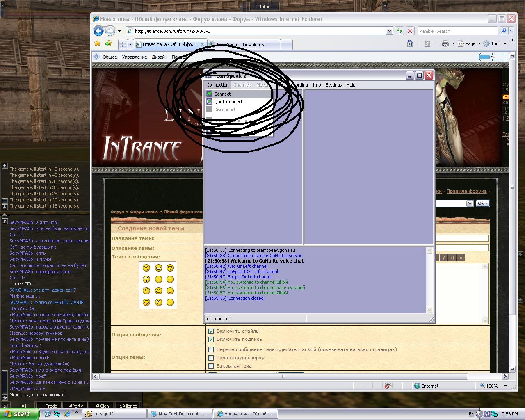Click headphones tray icon in system tray
The width and height of the screenshot is (525, 420).
point(487,414)
